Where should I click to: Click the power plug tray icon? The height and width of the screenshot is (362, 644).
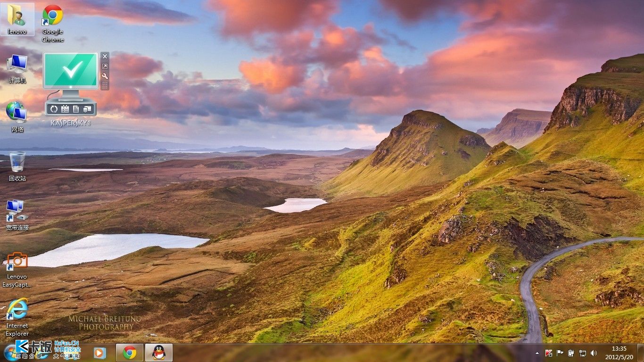(x=571, y=353)
